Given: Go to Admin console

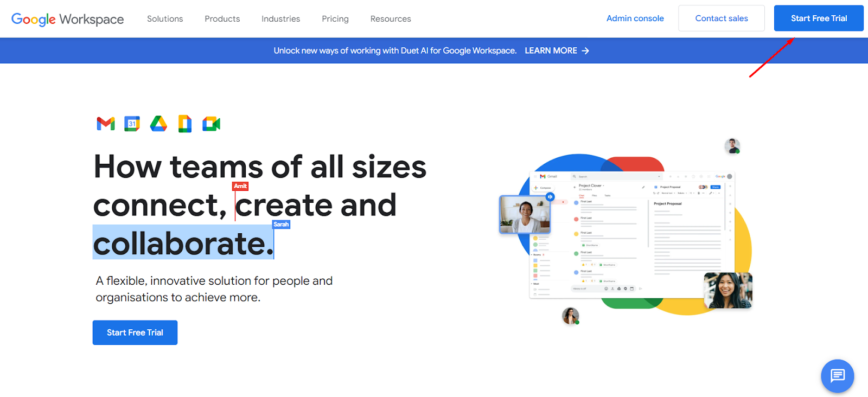Looking at the screenshot, I should coord(635,18).
